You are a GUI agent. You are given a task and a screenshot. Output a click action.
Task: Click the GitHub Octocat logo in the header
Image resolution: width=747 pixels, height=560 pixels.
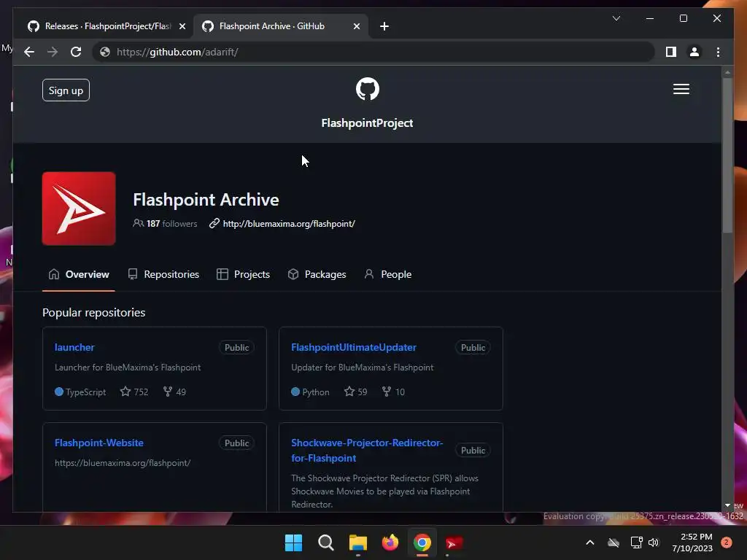pyautogui.click(x=368, y=89)
